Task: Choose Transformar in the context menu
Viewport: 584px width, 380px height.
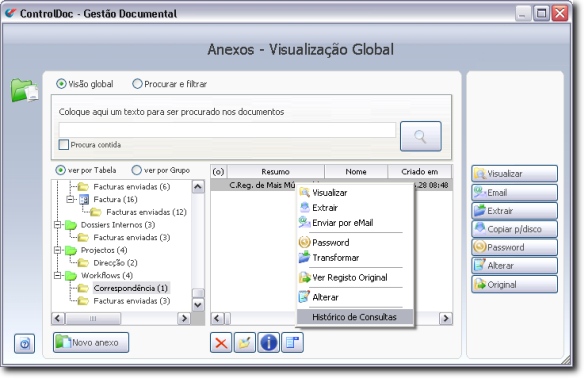Action: point(355,258)
